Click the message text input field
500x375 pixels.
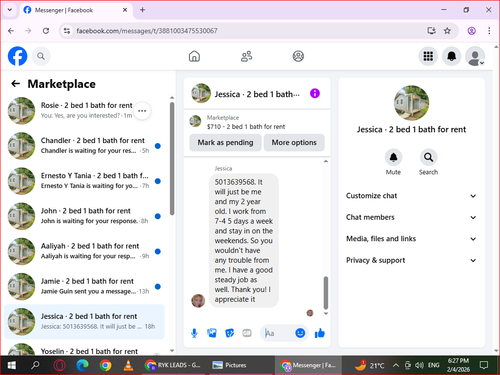coord(278,333)
